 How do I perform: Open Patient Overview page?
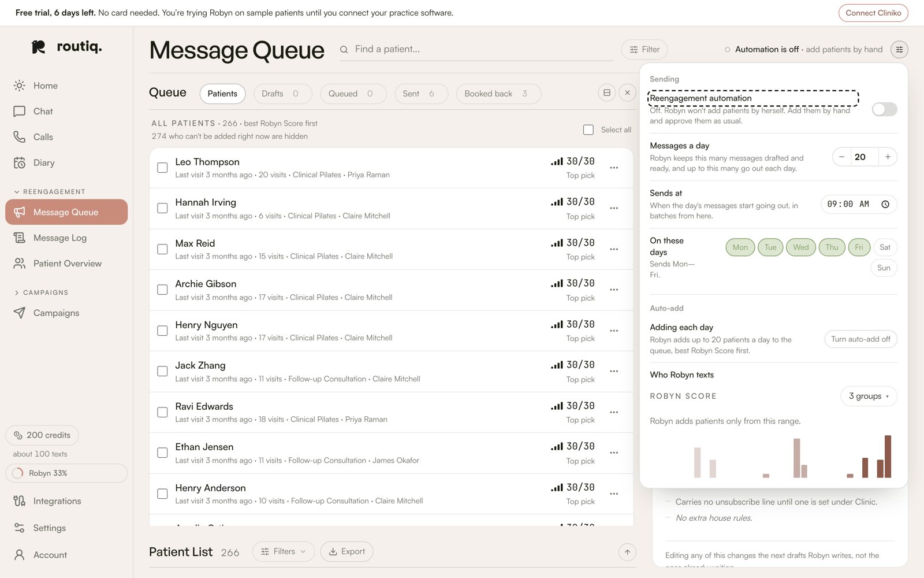(x=66, y=264)
